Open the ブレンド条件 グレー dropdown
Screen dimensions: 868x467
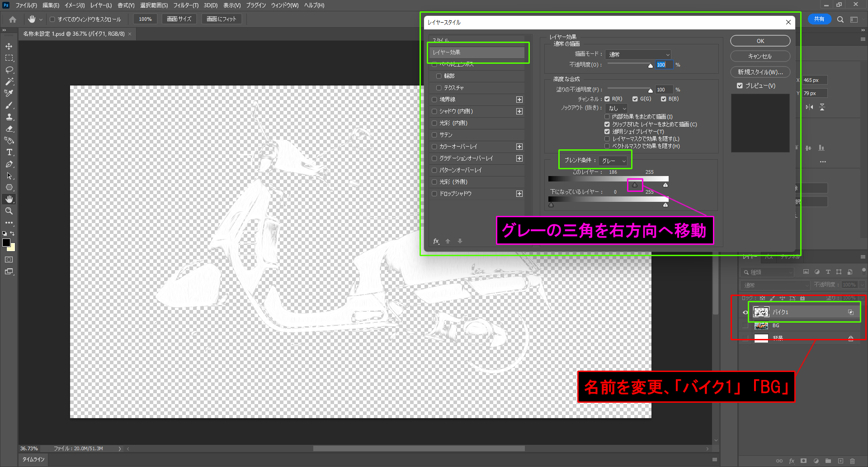[613, 161]
